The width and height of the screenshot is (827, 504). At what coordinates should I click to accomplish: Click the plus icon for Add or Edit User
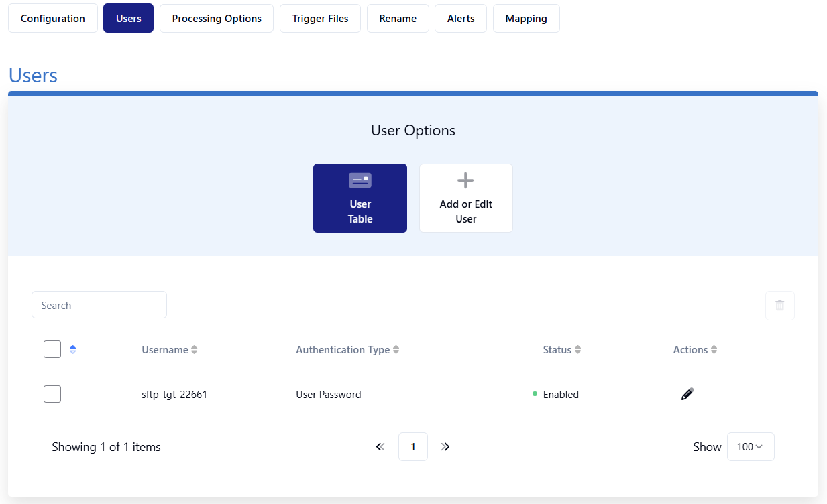tap(465, 180)
